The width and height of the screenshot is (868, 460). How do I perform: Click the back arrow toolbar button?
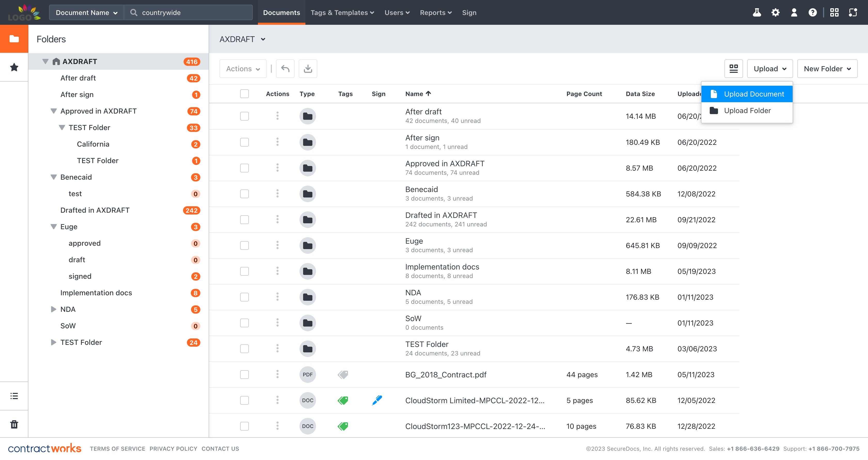click(285, 69)
